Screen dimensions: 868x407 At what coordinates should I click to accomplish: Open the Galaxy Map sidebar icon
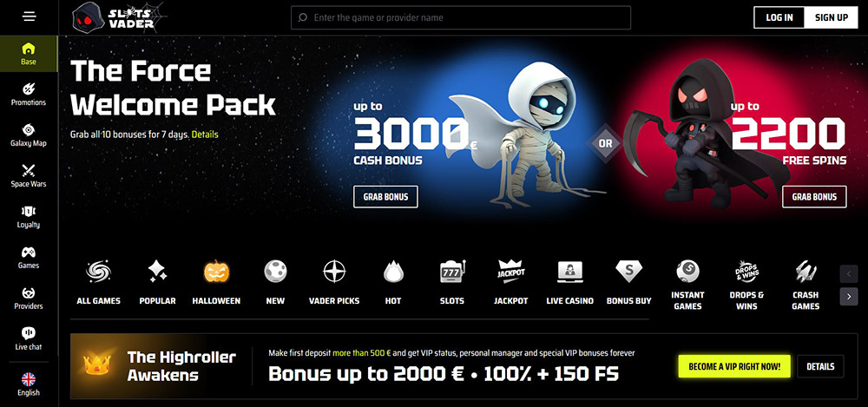click(x=29, y=129)
